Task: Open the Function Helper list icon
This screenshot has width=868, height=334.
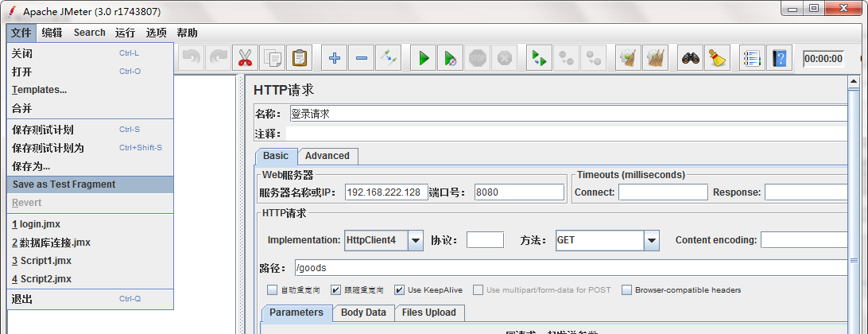Action: pos(752,57)
